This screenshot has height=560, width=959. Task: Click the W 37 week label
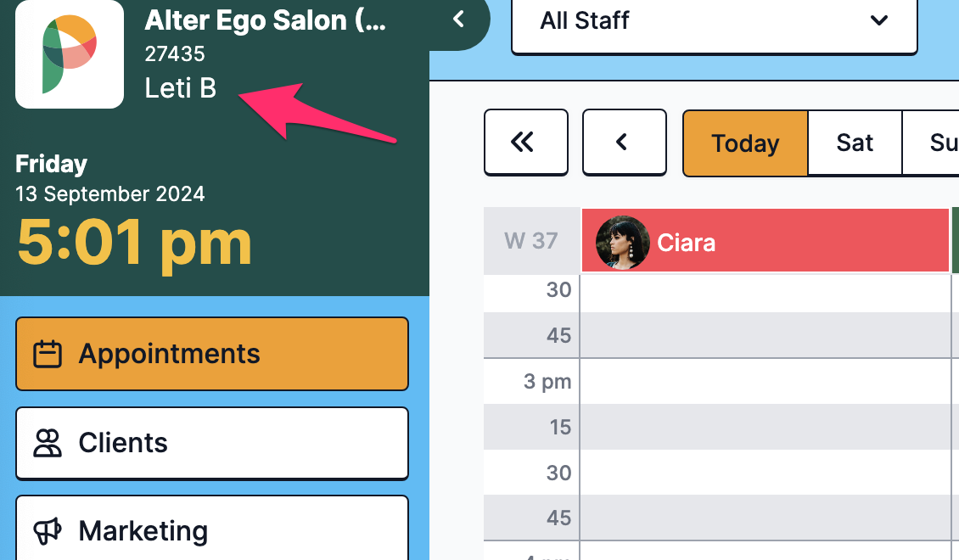[x=531, y=241]
